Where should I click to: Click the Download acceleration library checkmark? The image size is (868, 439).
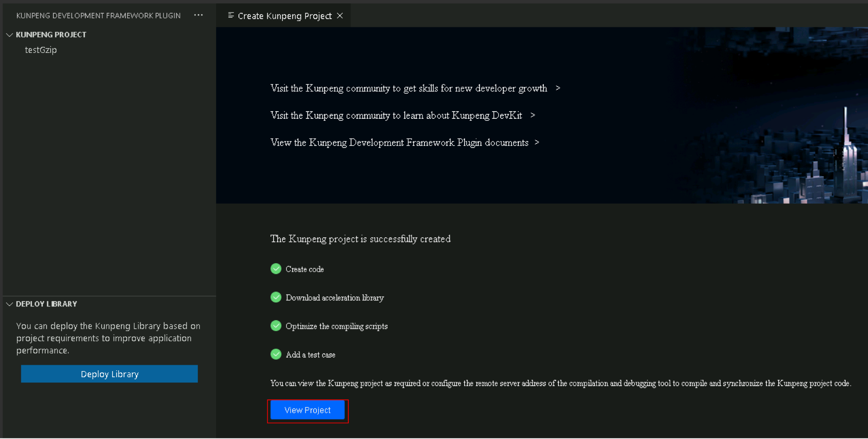pyautogui.click(x=276, y=297)
